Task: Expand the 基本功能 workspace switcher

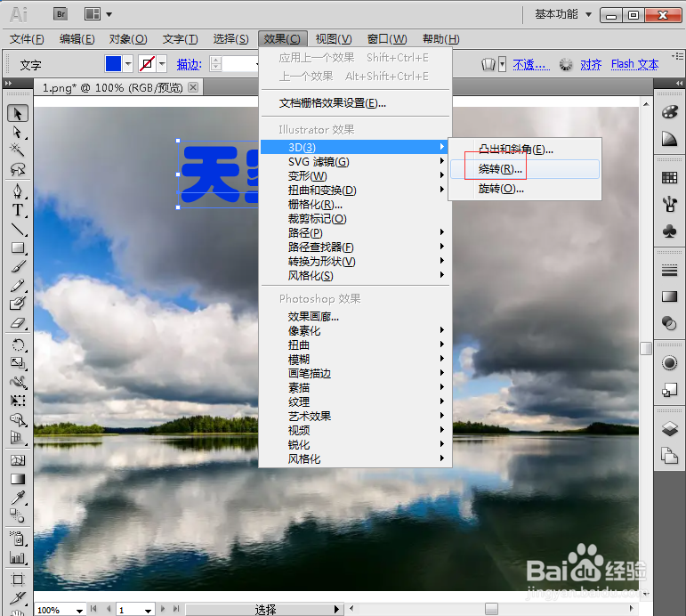Action: point(563,14)
